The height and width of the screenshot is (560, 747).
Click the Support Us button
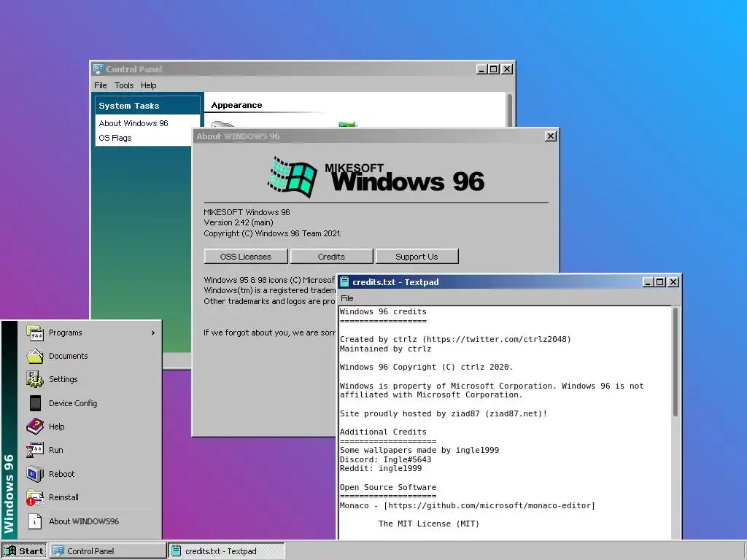click(417, 256)
